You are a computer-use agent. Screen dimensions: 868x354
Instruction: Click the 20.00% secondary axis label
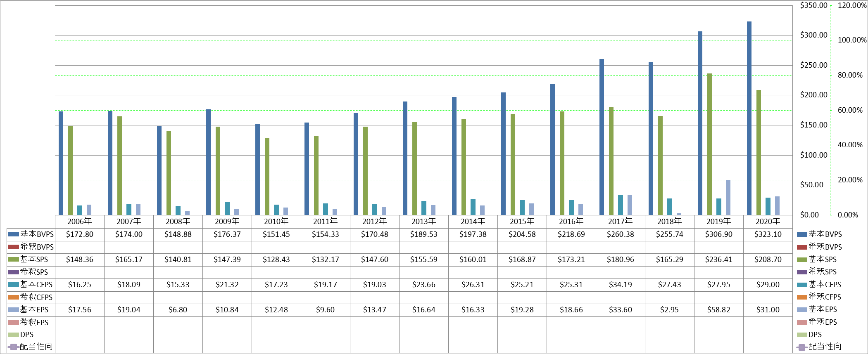(850, 180)
